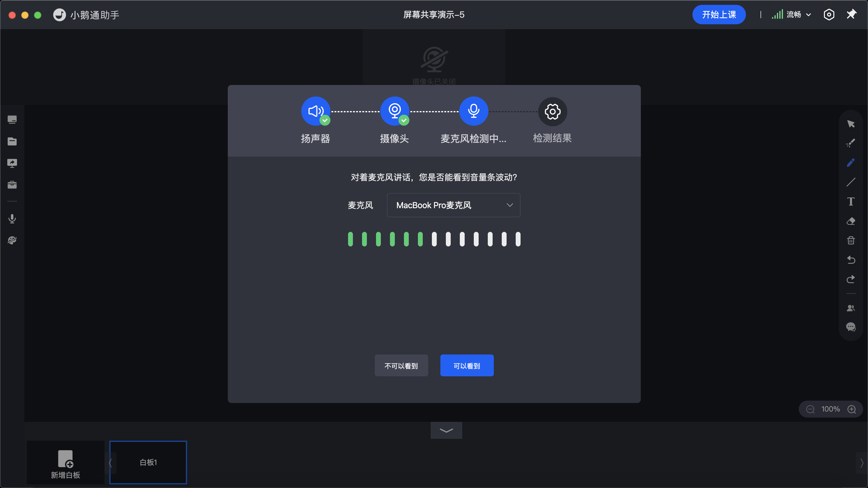
Task: Choose the text tool
Action: click(x=850, y=202)
